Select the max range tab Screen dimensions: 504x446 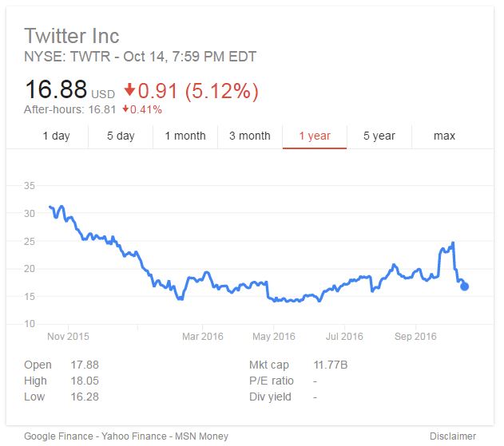(444, 136)
